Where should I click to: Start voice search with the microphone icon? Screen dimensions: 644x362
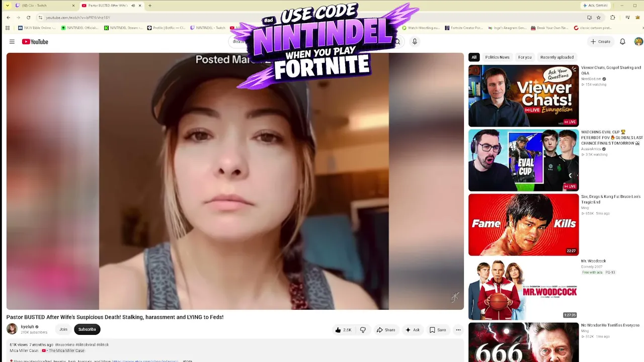coord(415,42)
